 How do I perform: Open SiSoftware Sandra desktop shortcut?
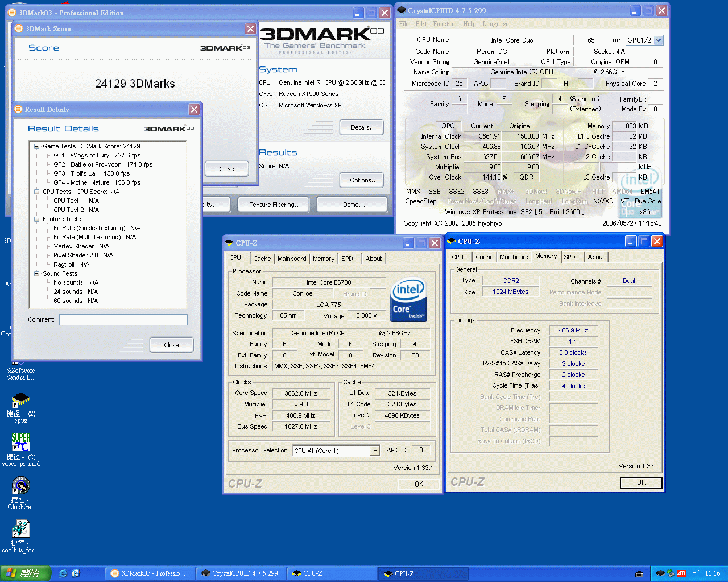[x=20, y=368]
